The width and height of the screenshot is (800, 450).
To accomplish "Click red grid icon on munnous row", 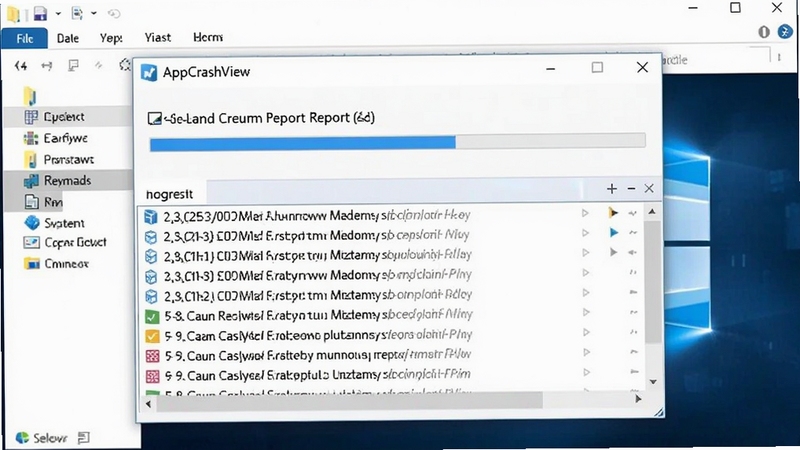I will pos(152,356).
